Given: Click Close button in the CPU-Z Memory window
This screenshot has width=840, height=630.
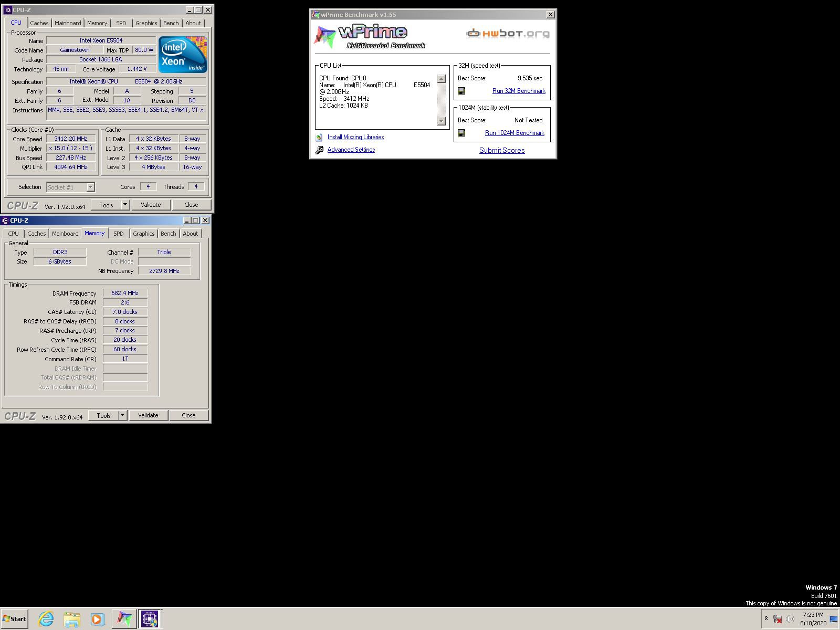Looking at the screenshot, I should (x=188, y=415).
